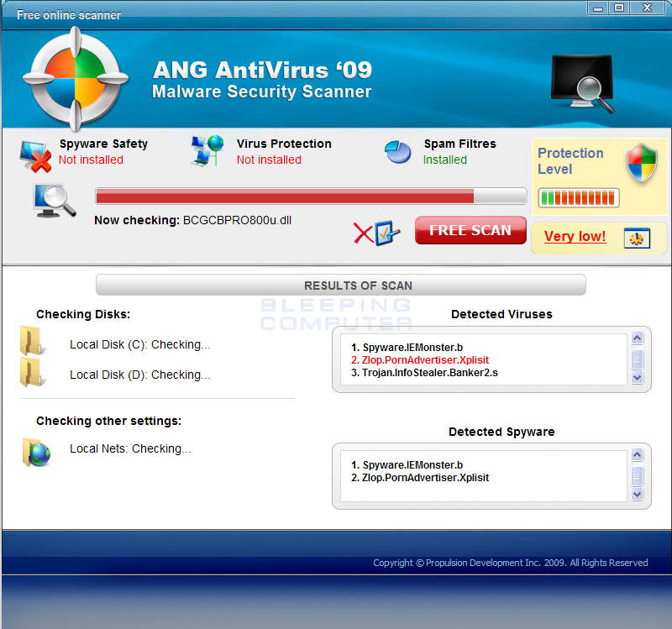Click the Spyware Safety heading
This screenshot has width=672, height=629.
(103, 144)
